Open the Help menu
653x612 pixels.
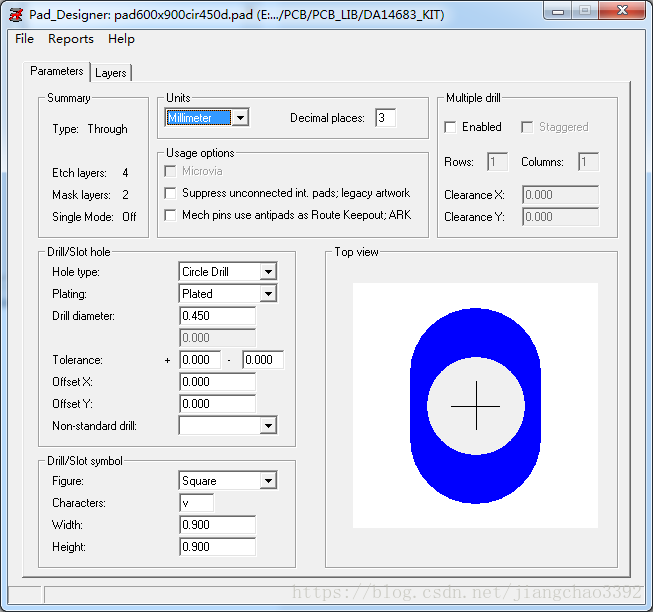[x=121, y=39]
